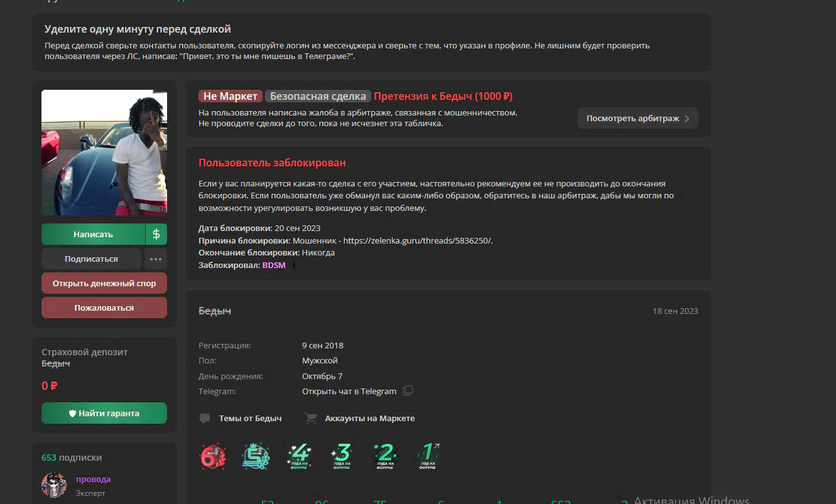This screenshot has width=836, height=504.
Task: Click the Пользователь заблокирован heading
Action: (x=272, y=163)
